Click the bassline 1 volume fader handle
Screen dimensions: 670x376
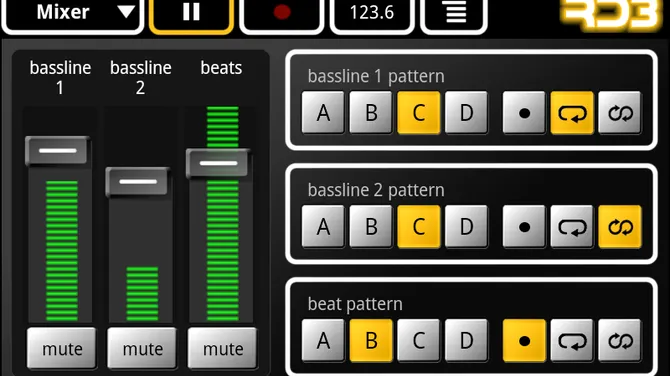[58, 151]
